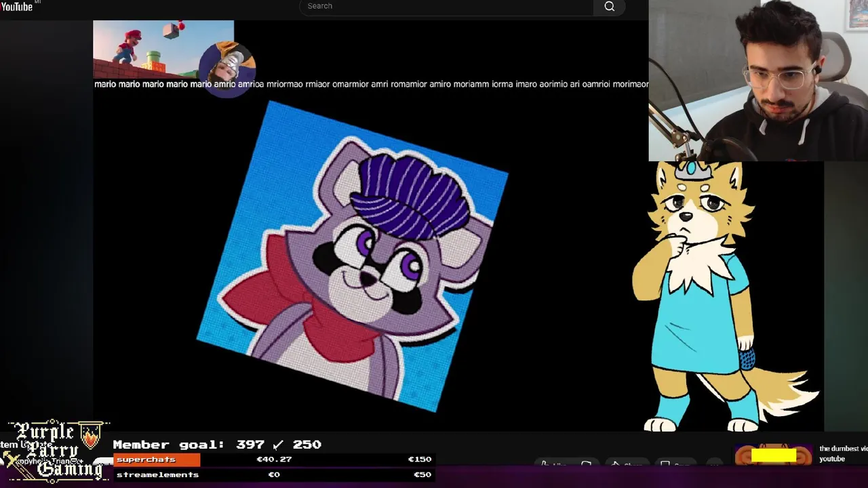
Task: Click the streamelements label
Action: (157, 474)
